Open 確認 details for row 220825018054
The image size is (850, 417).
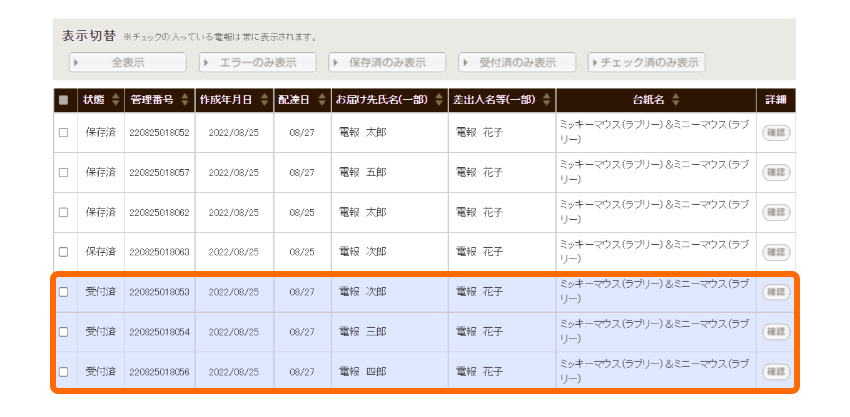[776, 332]
